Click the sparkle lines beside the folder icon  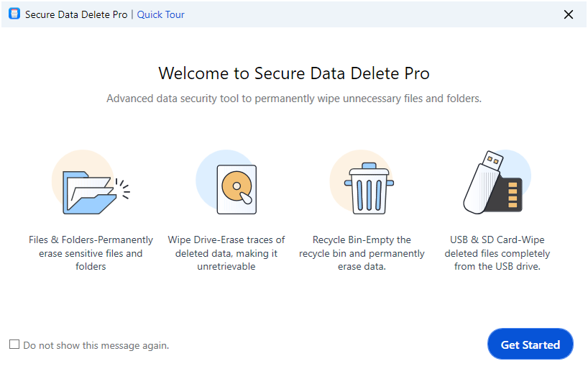coord(123,188)
